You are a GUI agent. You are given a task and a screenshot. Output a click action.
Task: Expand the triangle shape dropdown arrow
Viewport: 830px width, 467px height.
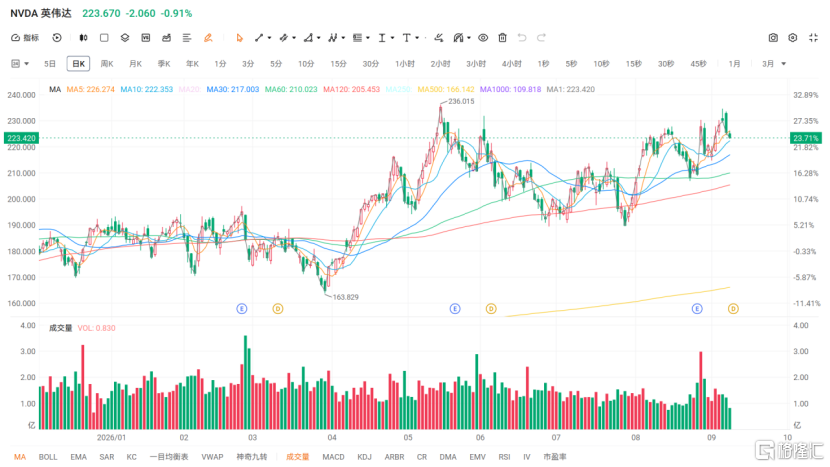click(318, 38)
